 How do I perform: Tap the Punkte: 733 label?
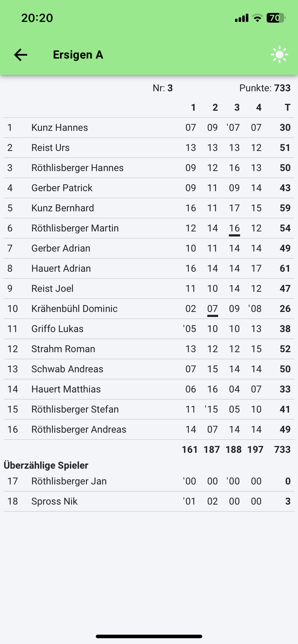[x=265, y=88]
